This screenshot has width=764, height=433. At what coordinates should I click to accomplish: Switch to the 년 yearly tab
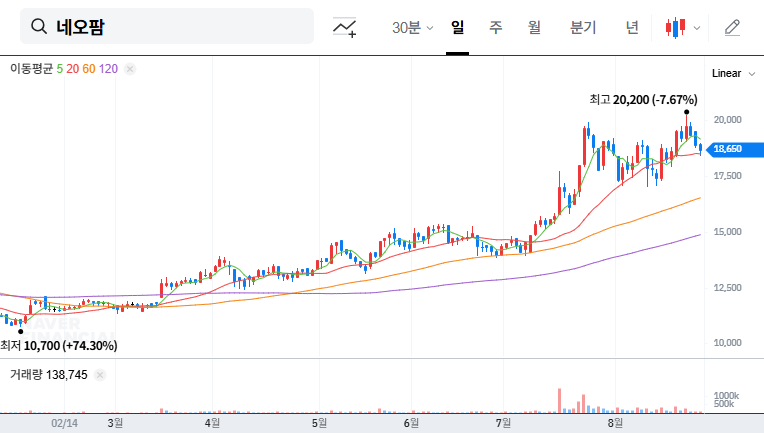click(632, 27)
